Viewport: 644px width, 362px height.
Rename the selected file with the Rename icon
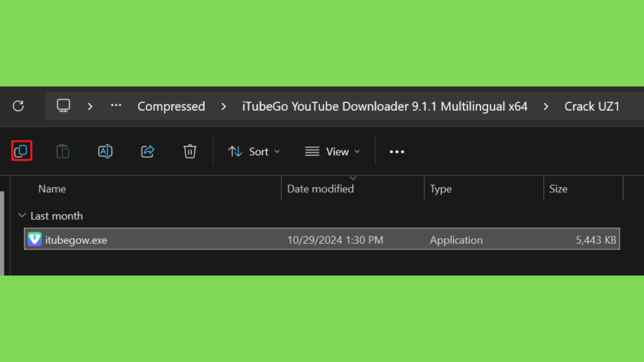[105, 151]
